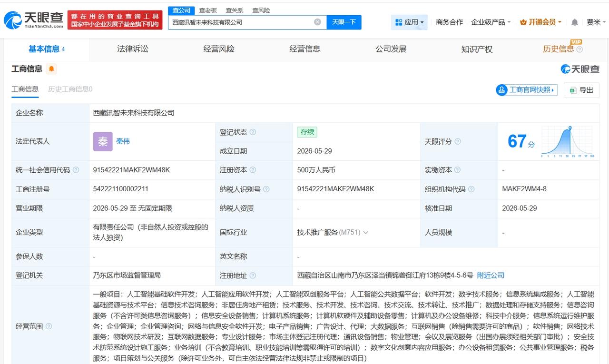Click the orange bell alert beside 工商信息
The image size is (609, 364).
(x=51, y=69)
